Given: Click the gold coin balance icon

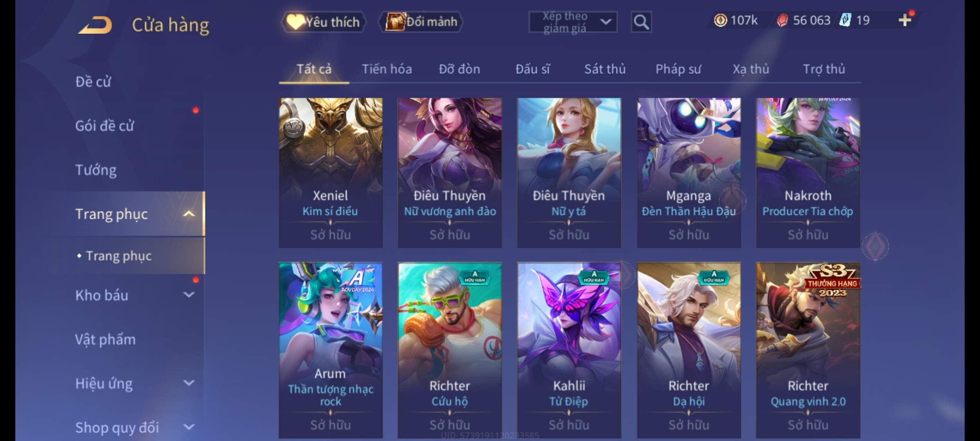Looking at the screenshot, I should click(x=720, y=20).
